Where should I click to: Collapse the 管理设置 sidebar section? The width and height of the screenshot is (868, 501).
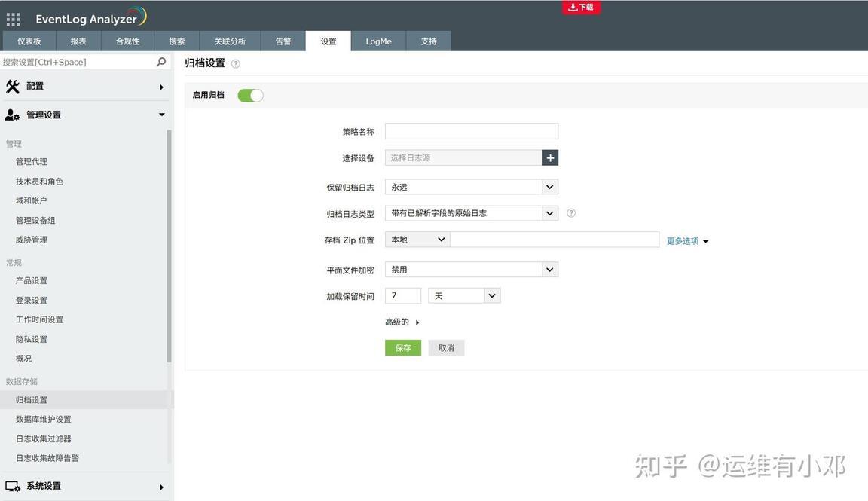click(162, 115)
